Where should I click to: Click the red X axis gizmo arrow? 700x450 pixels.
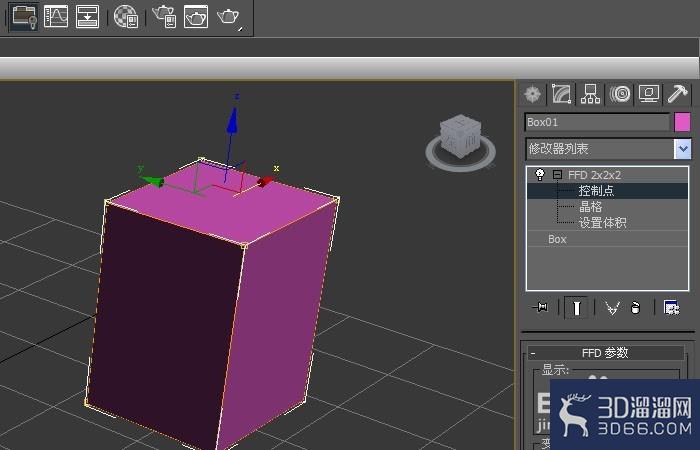[x=266, y=181]
